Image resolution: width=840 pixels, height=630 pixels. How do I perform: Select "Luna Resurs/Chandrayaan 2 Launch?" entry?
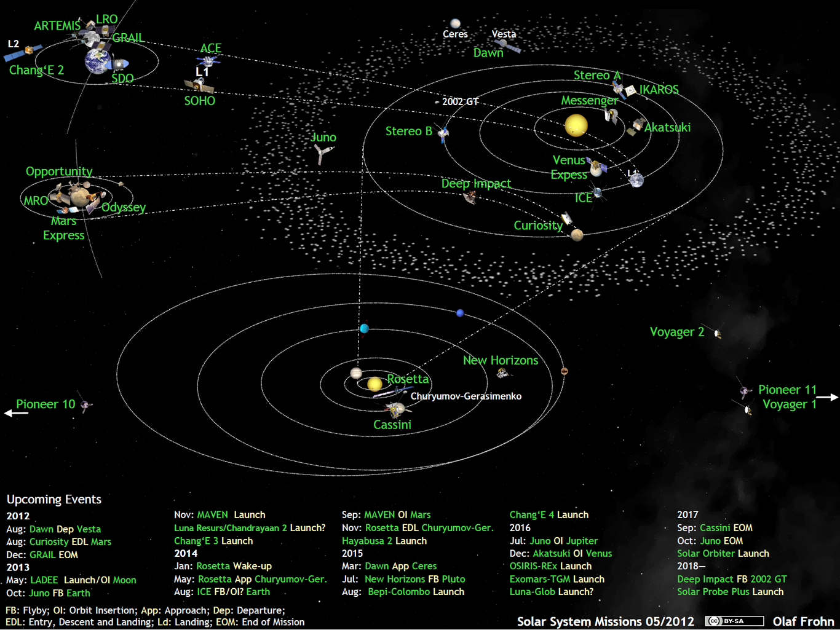250,527
